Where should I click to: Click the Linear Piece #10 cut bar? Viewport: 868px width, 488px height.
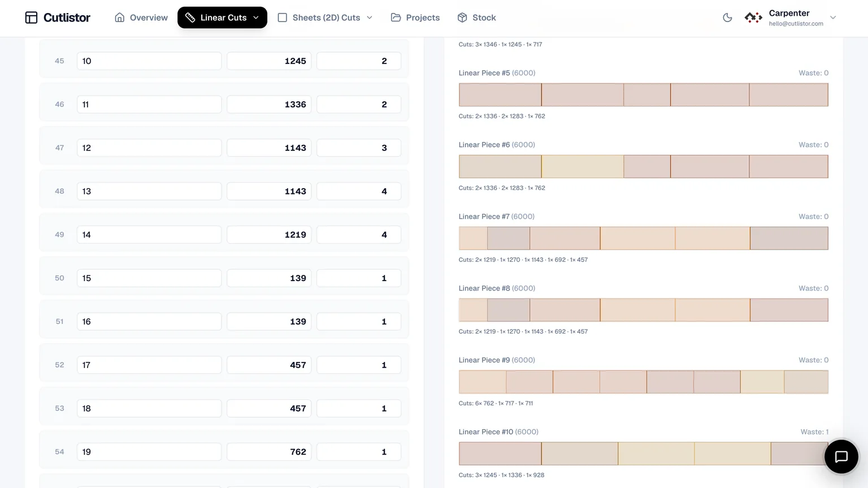tap(644, 454)
